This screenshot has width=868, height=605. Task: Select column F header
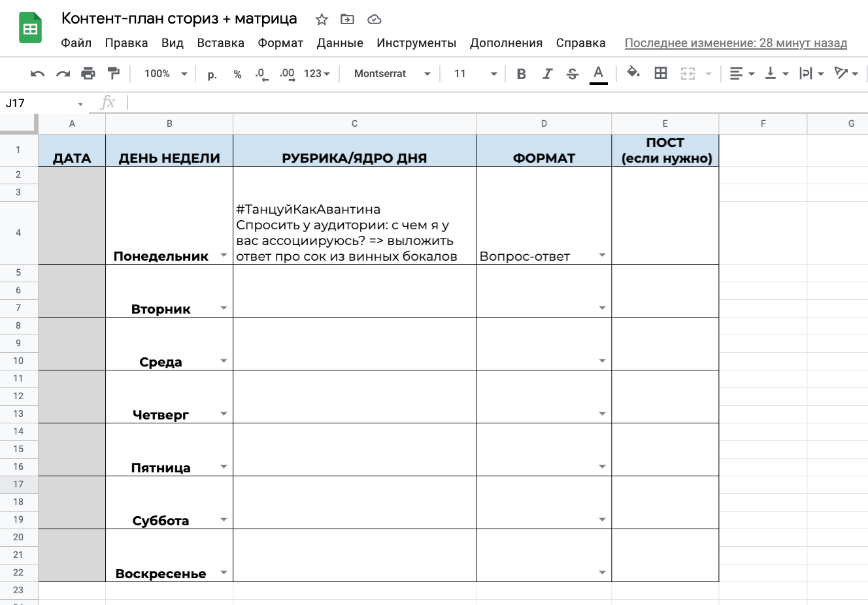coord(763,123)
